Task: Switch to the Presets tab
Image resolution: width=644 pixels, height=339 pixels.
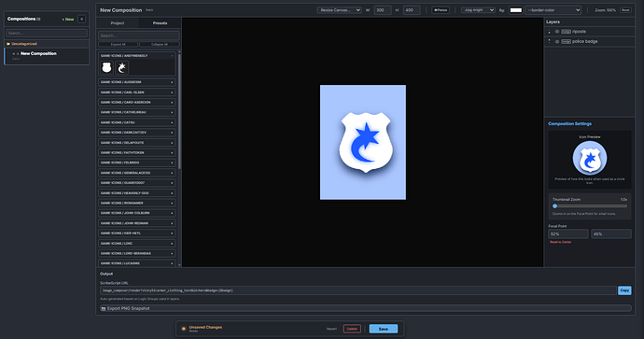Action: 160,23
